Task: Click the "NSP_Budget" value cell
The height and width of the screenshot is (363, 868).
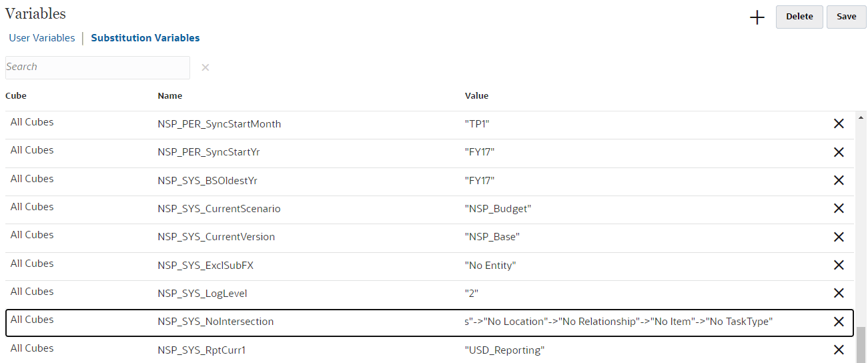Action: (x=498, y=209)
